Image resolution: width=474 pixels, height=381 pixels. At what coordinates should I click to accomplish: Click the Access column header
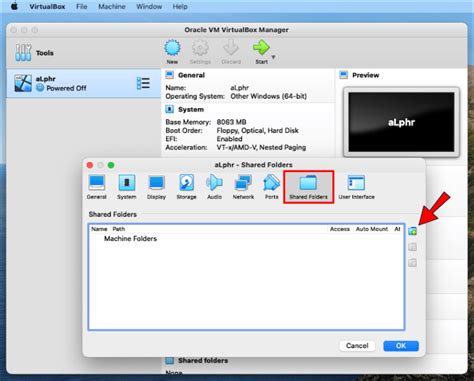(340, 229)
